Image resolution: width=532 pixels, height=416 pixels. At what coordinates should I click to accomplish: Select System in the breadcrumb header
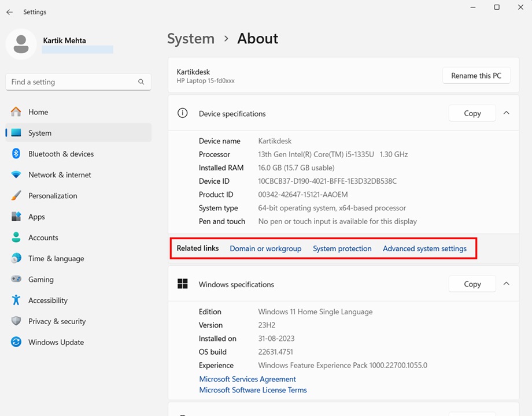pyautogui.click(x=191, y=38)
